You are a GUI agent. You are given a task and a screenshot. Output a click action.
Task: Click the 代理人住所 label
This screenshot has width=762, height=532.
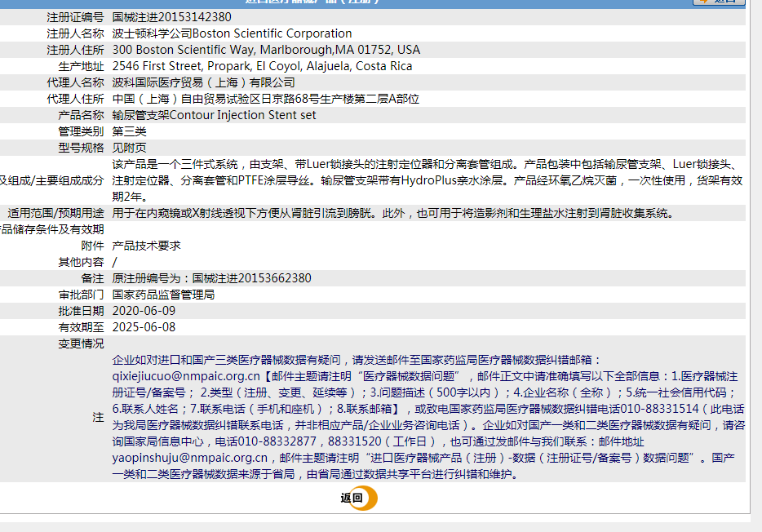[x=75, y=99]
